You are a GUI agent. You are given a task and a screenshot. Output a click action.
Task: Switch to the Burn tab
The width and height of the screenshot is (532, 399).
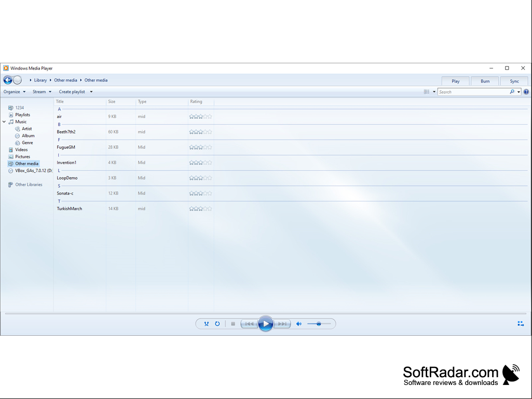tap(485, 81)
